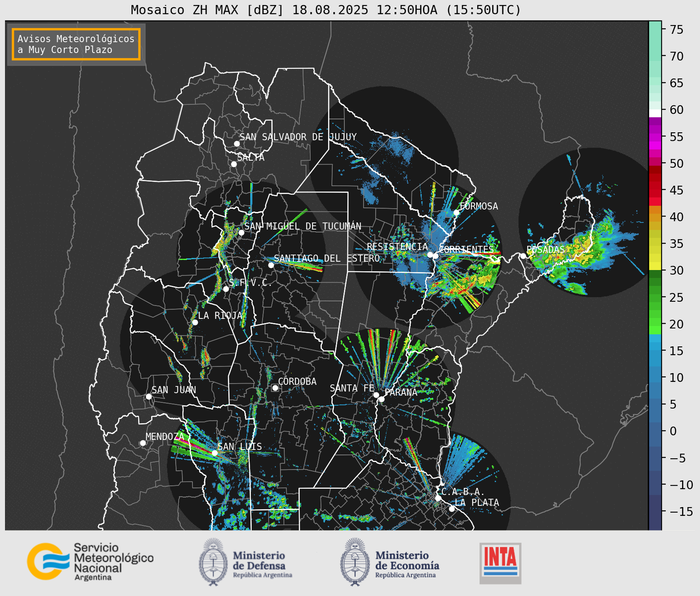700x596 pixels.
Task: Click the SAN LUIS label
Action: (x=240, y=447)
